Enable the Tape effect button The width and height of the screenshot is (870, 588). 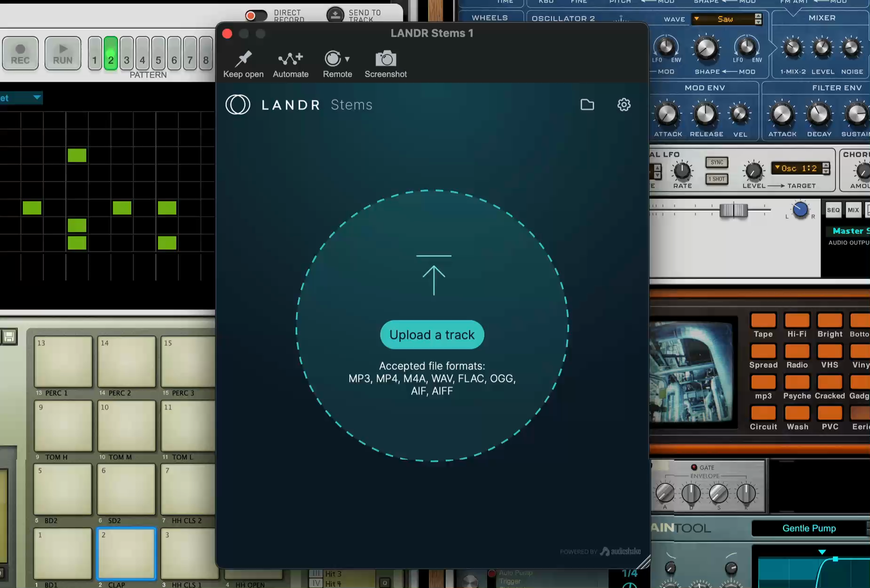(763, 320)
